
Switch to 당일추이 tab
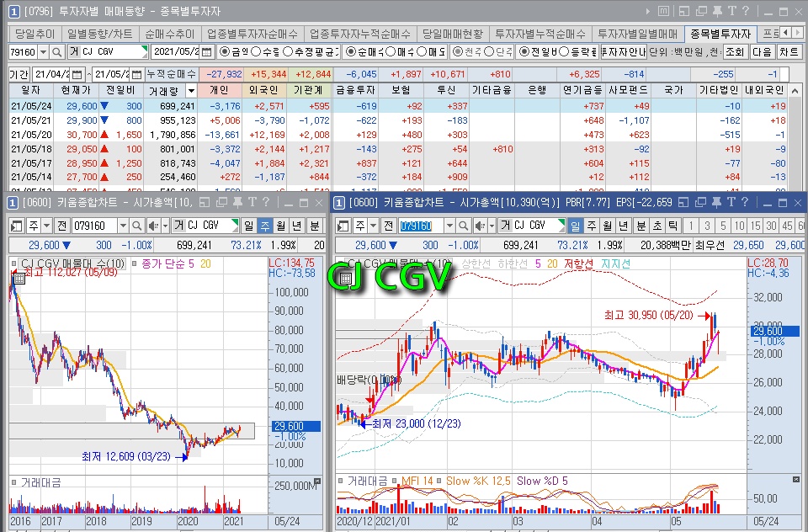tap(35, 34)
